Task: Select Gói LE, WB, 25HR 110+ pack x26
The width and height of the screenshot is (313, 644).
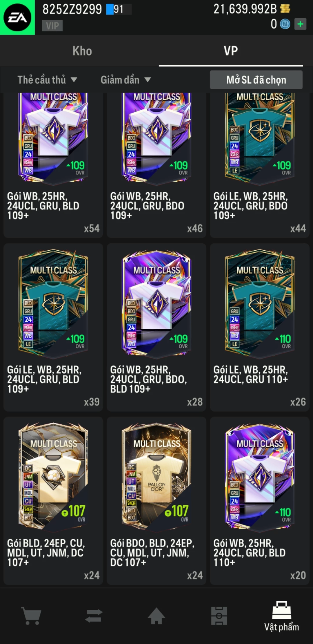Action: click(x=260, y=327)
